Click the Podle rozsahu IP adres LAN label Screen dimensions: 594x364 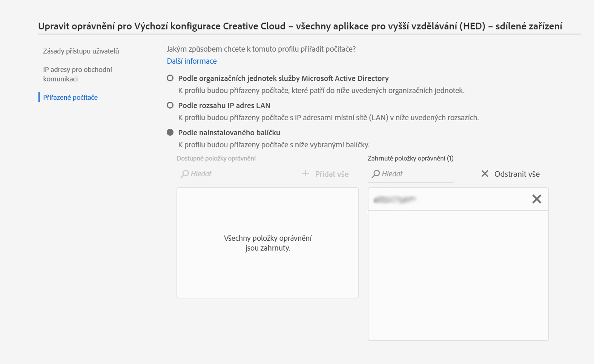pyautogui.click(x=224, y=106)
